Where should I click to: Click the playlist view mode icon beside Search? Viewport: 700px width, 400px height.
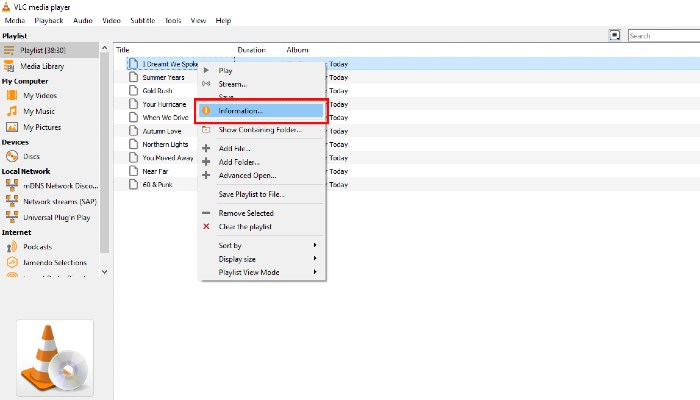[615, 35]
